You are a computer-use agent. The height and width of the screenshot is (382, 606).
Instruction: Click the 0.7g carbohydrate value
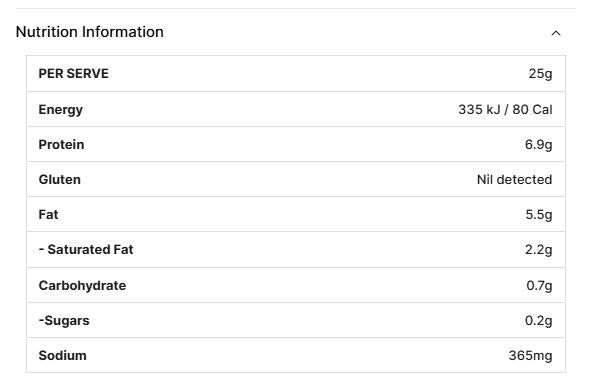coord(539,286)
